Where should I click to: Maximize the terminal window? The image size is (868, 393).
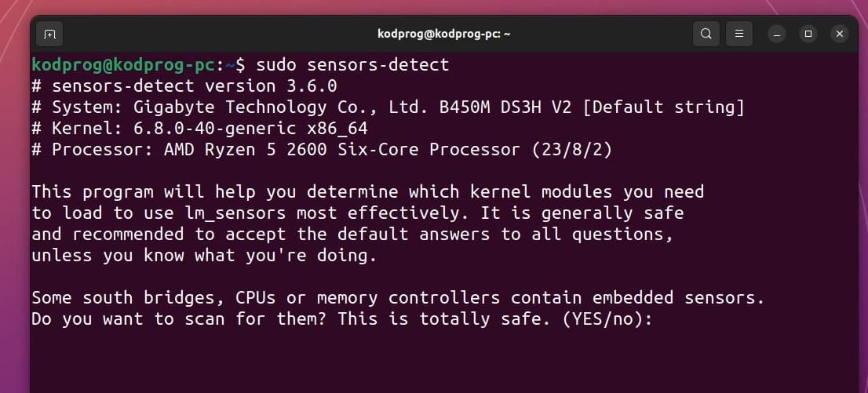[808, 35]
